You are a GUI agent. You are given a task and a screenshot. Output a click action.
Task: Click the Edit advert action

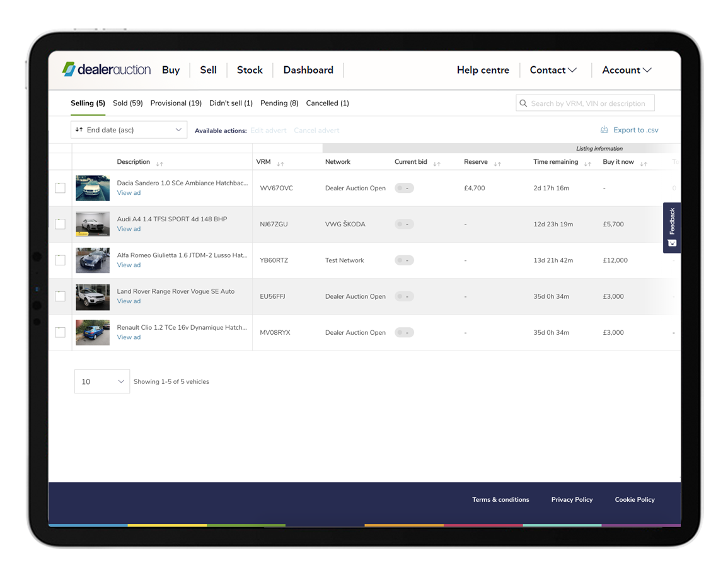[269, 130]
